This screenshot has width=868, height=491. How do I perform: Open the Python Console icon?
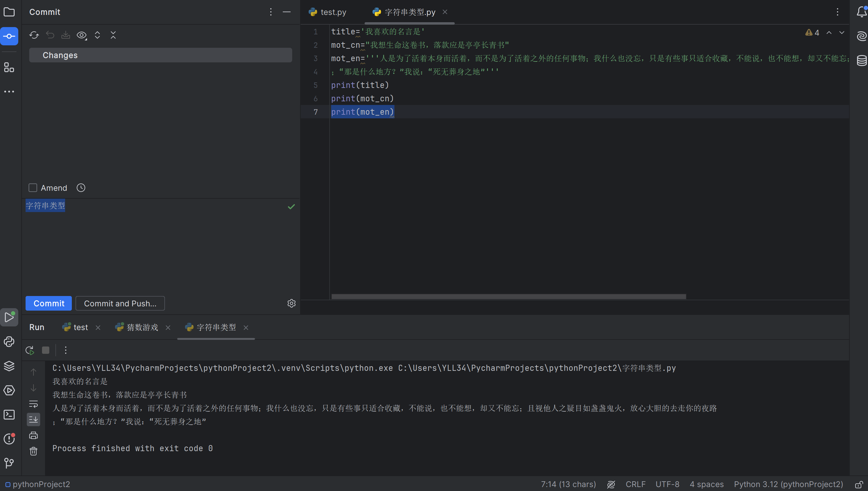coord(9,342)
